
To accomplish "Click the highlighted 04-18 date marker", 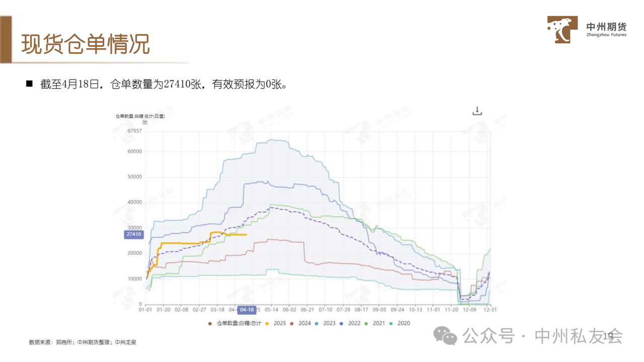I will pos(247,310).
